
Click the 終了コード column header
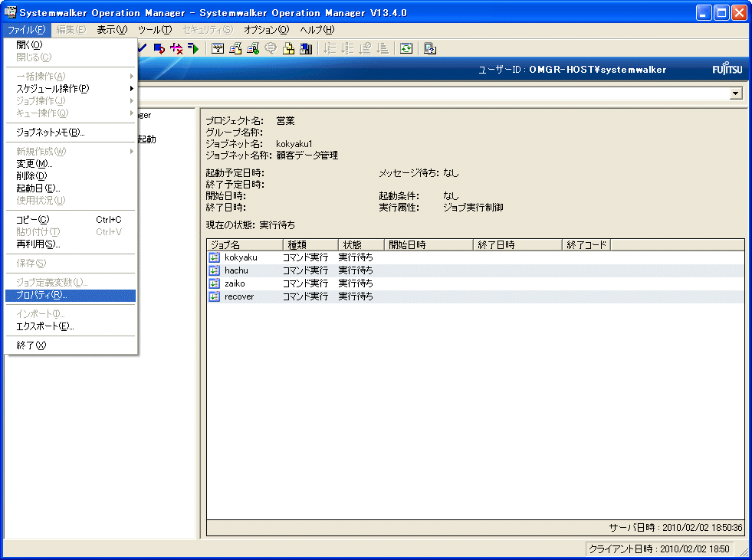586,245
